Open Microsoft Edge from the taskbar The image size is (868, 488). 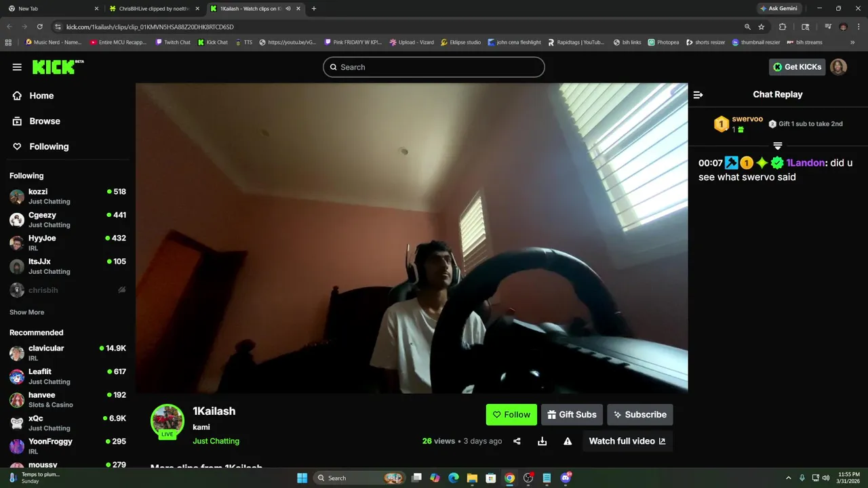(x=454, y=478)
